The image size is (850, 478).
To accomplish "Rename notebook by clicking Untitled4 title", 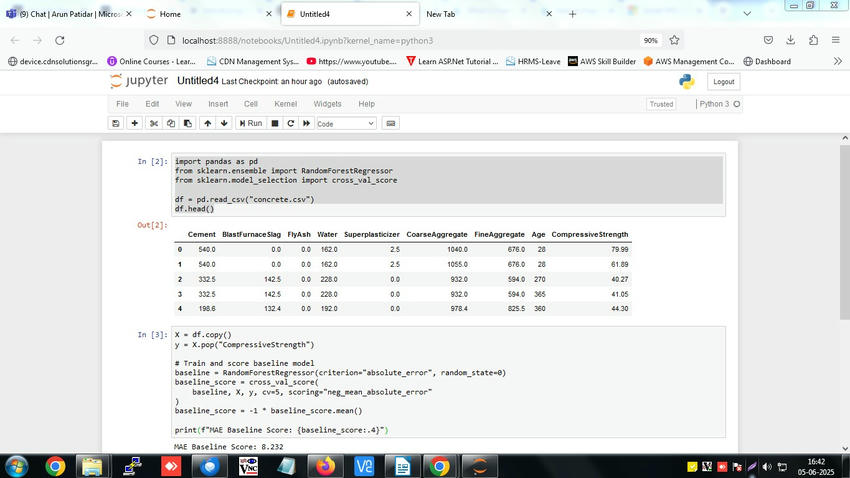I will click(198, 81).
